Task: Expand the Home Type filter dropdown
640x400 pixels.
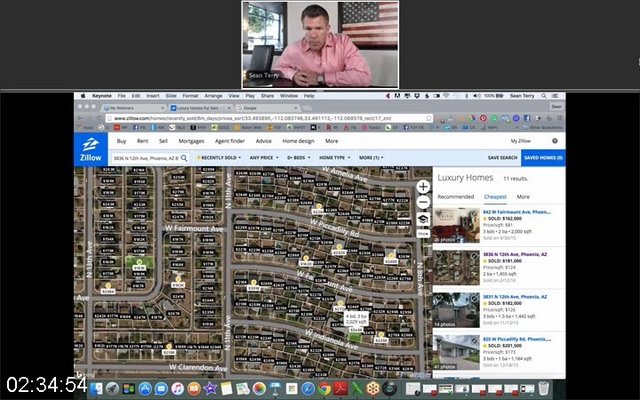Action: (334, 158)
